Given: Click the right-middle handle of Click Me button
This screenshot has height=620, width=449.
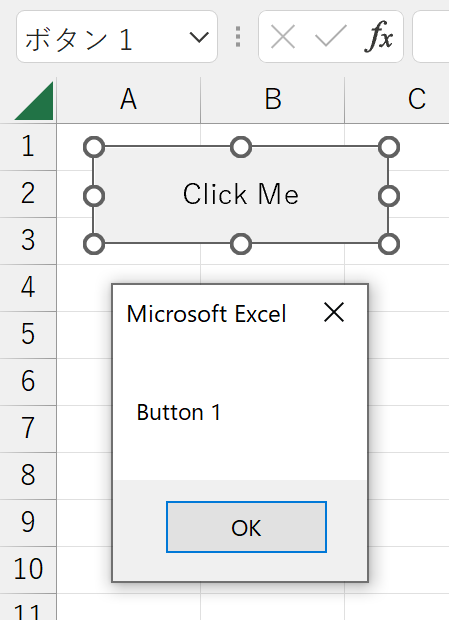Looking at the screenshot, I should 389,196.
